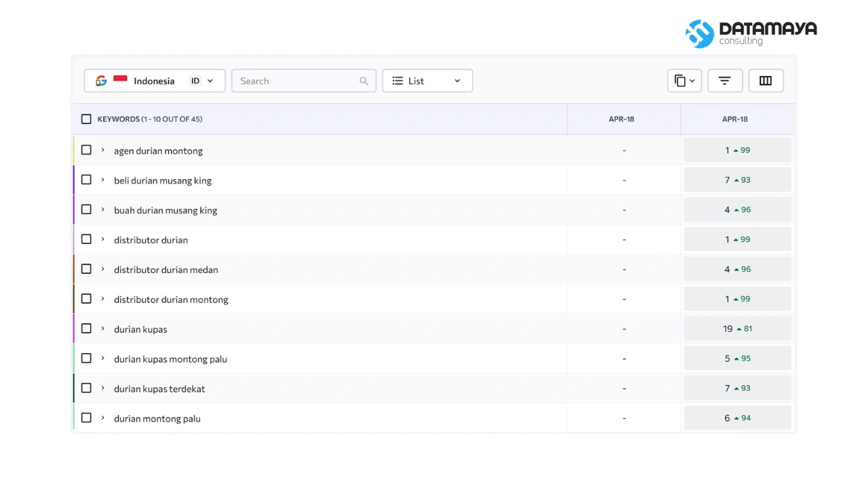Click rank cell 4 for distributor durian medan
868x488 pixels.
[738, 269]
